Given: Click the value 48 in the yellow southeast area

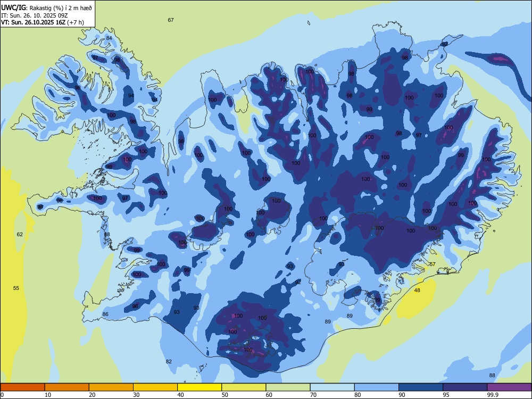Looking at the screenshot, I should tap(417, 290).
